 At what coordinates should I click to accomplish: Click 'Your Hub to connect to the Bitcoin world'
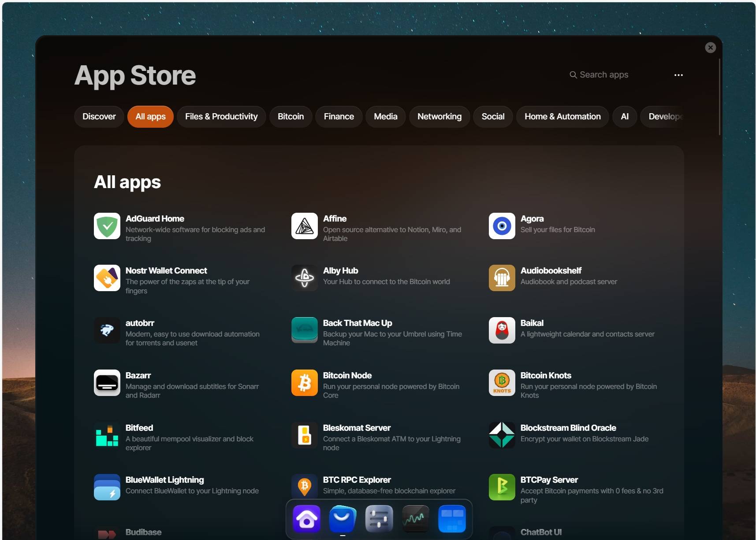(x=386, y=281)
